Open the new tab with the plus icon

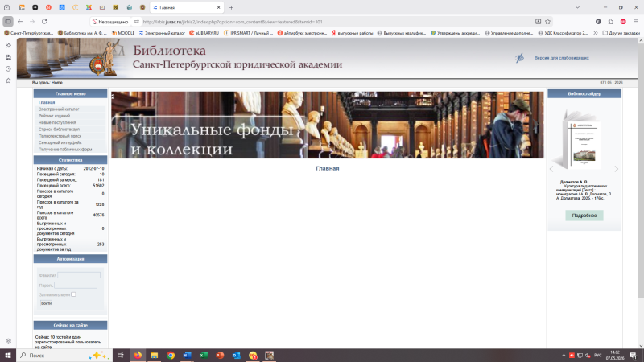[231, 7]
